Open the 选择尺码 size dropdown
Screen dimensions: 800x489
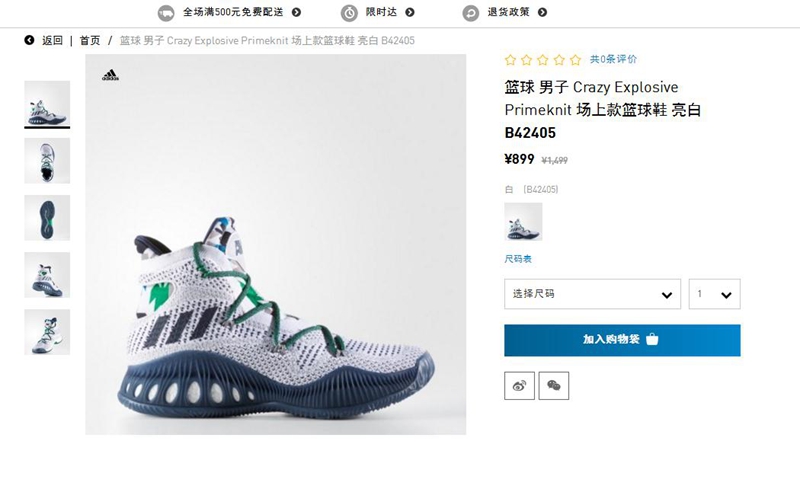[592, 294]
